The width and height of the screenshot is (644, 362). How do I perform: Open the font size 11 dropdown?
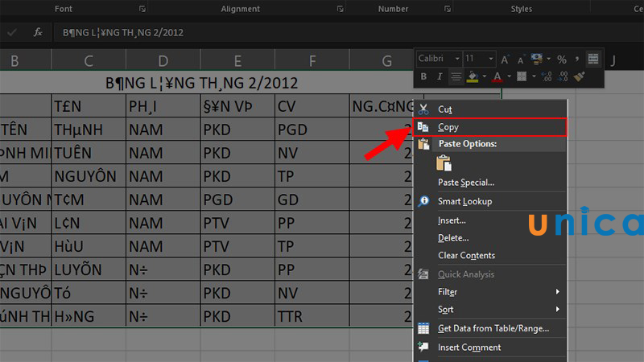click(490, 60)
